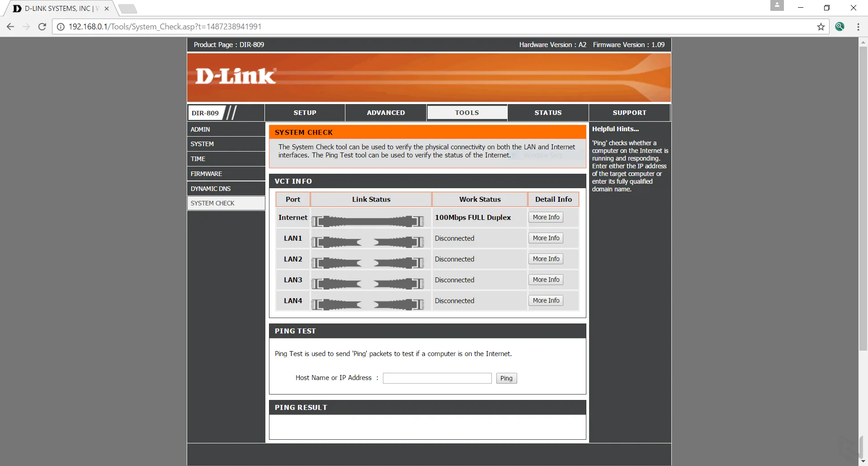Click the LAN3 port label
Viewport: 868px width, 466px height.
293,280
